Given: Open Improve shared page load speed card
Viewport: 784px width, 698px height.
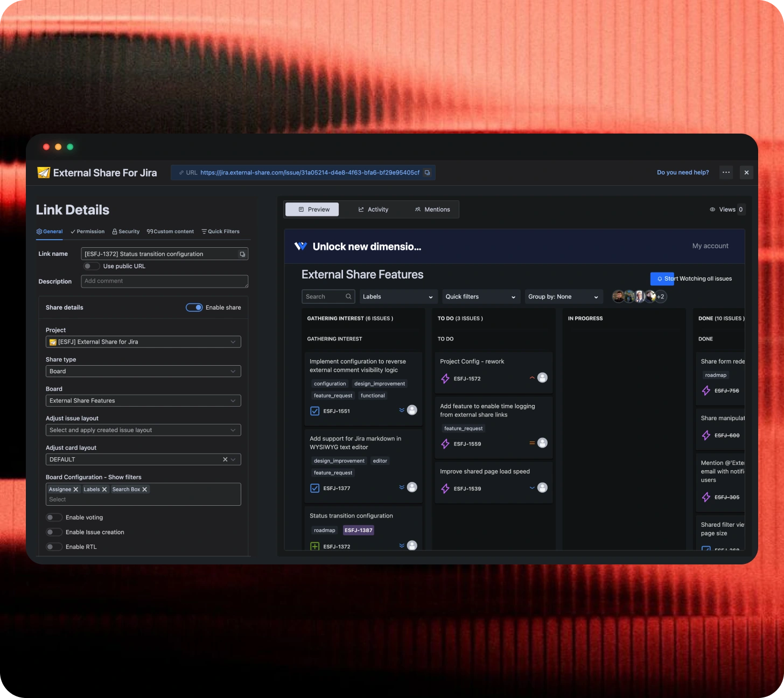Looking at the screenshot, I should (x=494, y=483).
